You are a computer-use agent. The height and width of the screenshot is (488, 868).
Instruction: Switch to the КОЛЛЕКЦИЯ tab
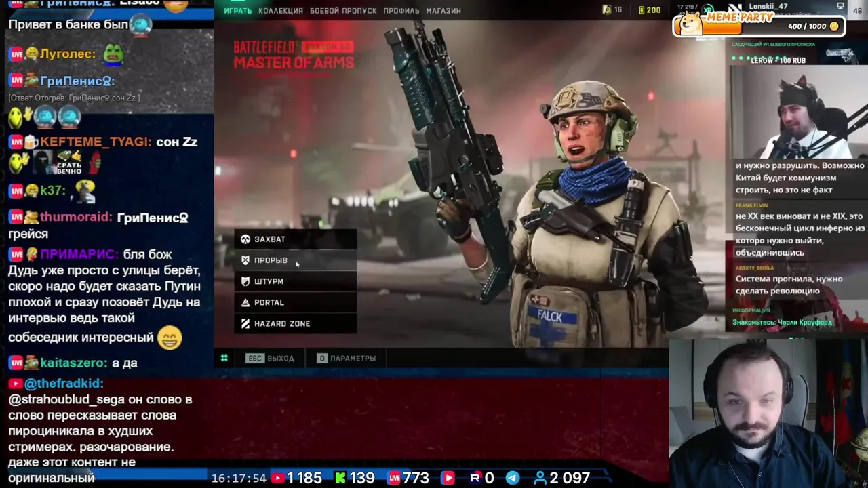point(281,11)
